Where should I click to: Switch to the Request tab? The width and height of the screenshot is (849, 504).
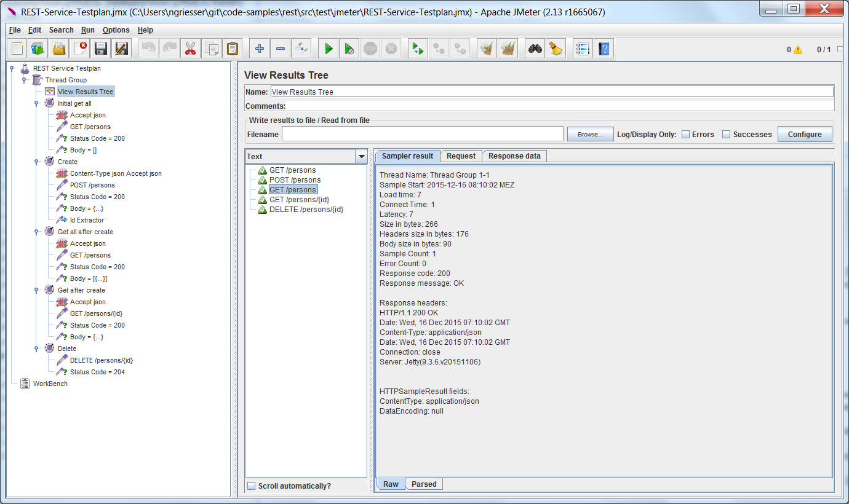pyautogui.click(x=461, y=156)
